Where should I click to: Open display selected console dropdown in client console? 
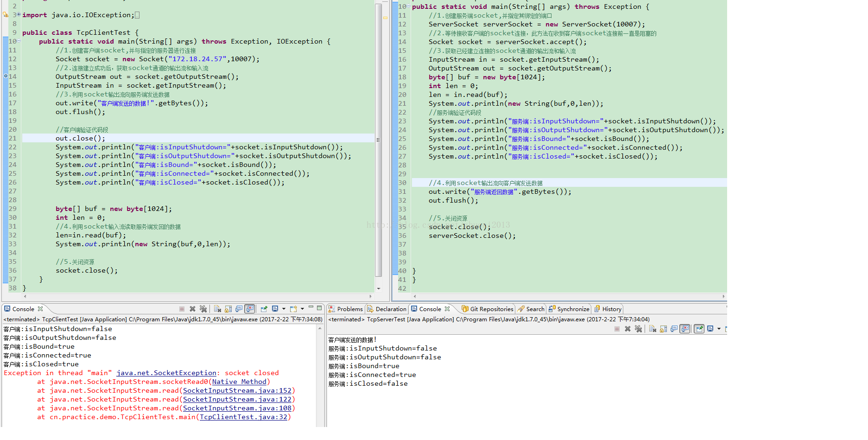[x=284, y=309]
